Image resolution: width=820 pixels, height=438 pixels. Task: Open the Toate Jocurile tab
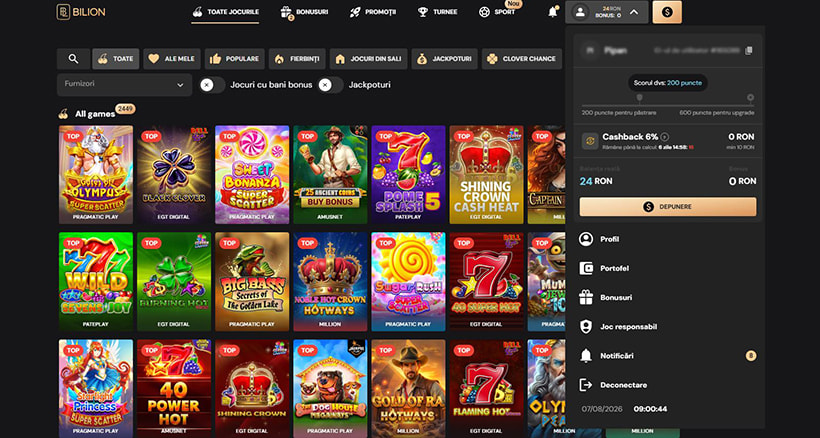(x=225, y=12)
